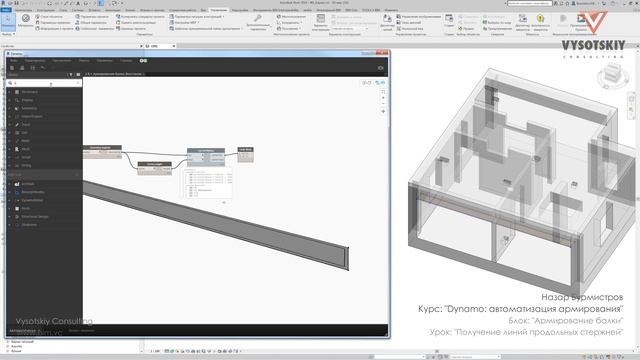The height and width of the screenshot is (360, 640).
Task: Select the open Dynamo workspace file tab
Action: pos(115,74)
